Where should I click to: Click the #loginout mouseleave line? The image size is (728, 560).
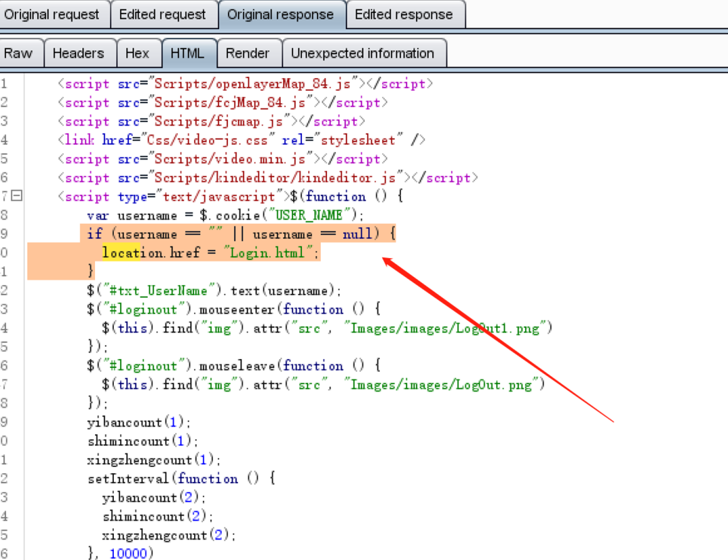click(x=234, y=365)
